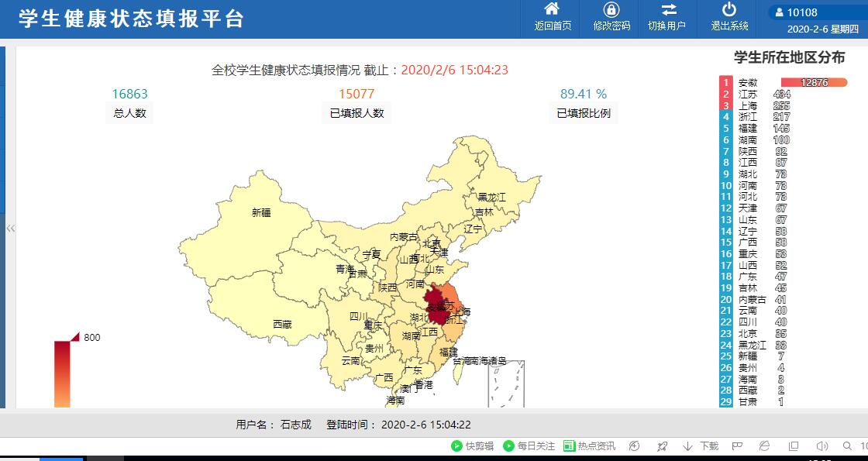Viewport: 868px width, 461px height.
Task: Click the 切换用户 switch arrows icon
Action: tap(668, 10)
